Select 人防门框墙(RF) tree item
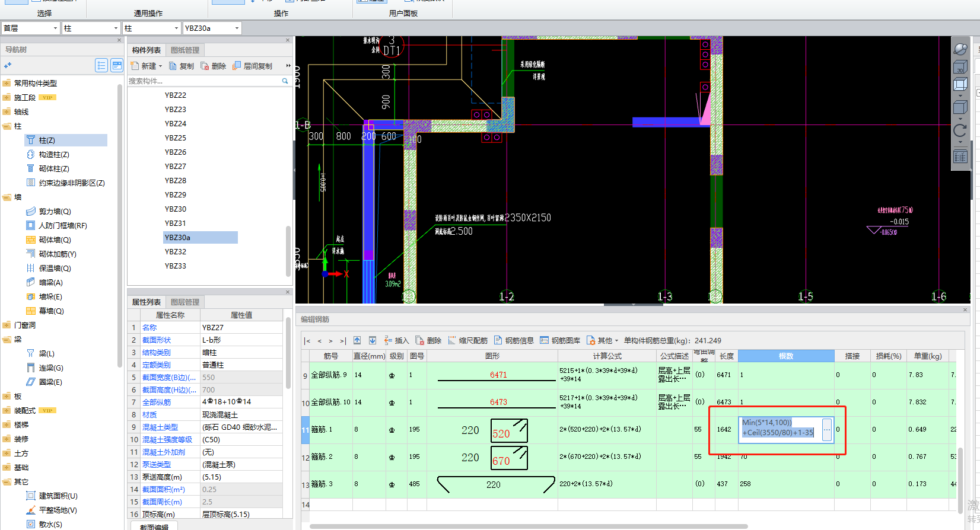Screen dimensions: 980x530 point(63,226)
